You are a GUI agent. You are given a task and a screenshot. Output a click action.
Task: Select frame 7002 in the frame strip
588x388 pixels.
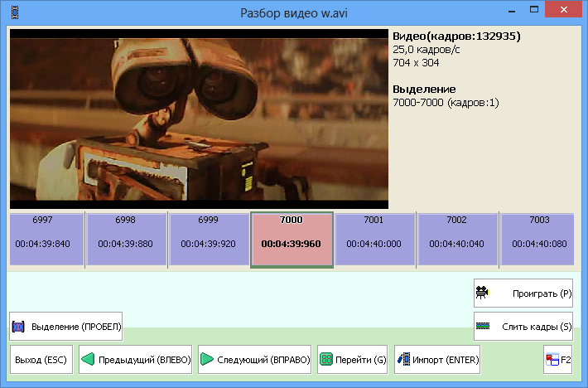458,240
